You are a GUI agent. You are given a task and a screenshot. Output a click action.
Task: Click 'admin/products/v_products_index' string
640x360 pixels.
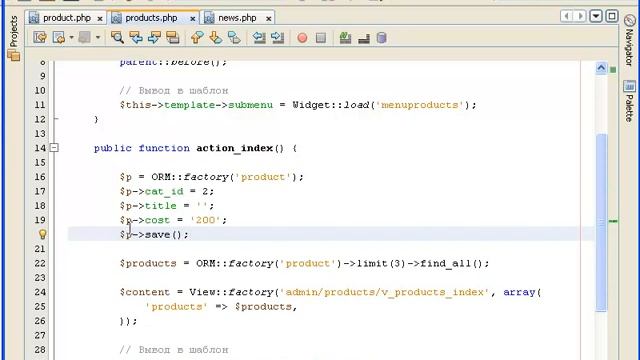(384, 292)
